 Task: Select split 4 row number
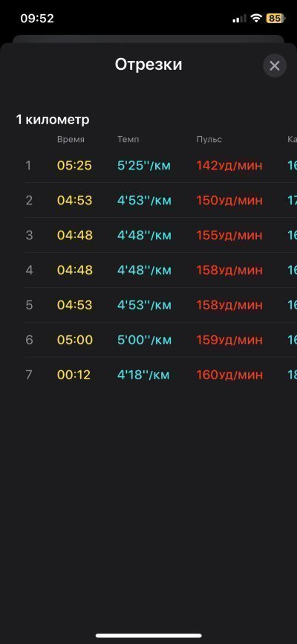coord(29,271)
